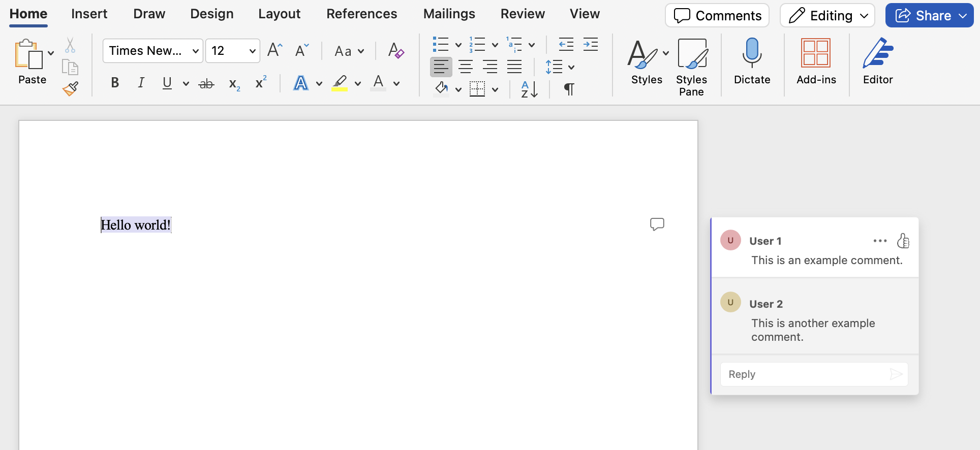The height and width of the screenshot is (450, 980).
Task: Apply bulleted list formatting
Action: tap(440, 45)
